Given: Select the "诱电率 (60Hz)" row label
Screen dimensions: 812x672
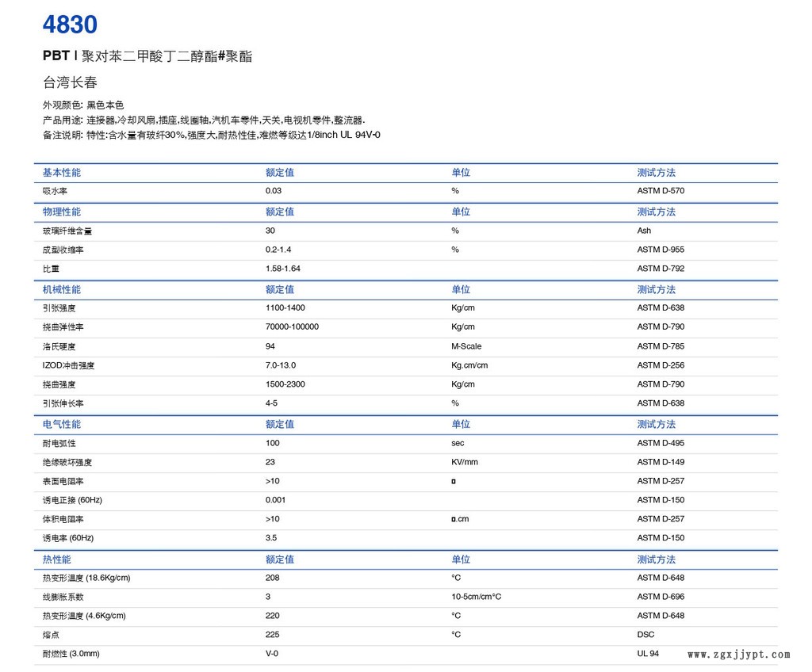Looking at the screenshot, I should [x=68, y=538].
